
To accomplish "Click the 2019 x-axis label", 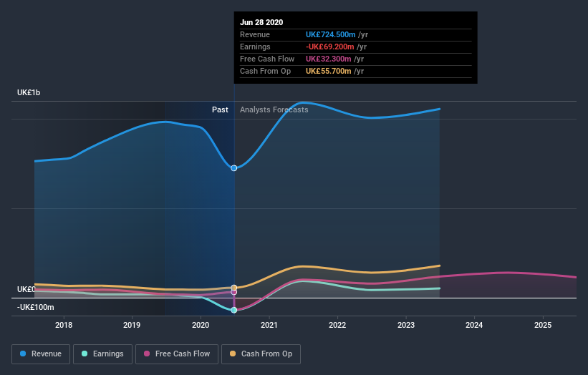I will 132,325.
